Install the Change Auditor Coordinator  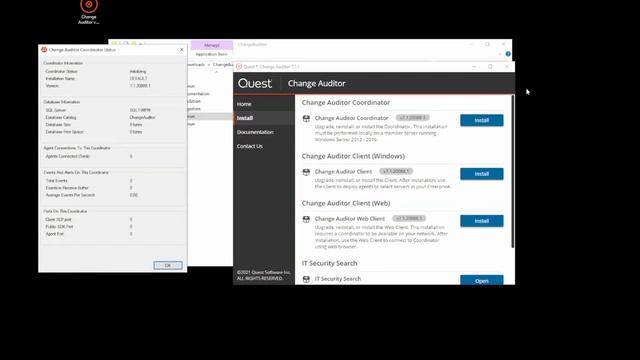482,120
